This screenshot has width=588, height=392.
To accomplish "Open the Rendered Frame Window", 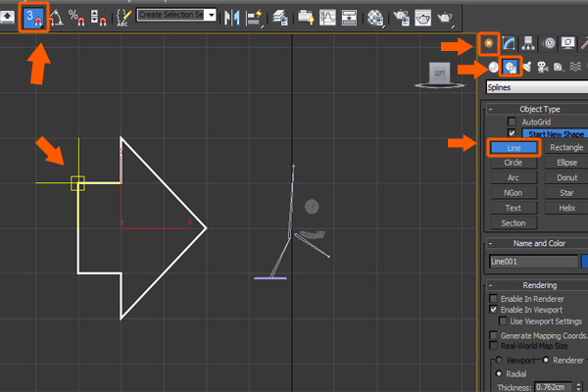I will [423, 18].
